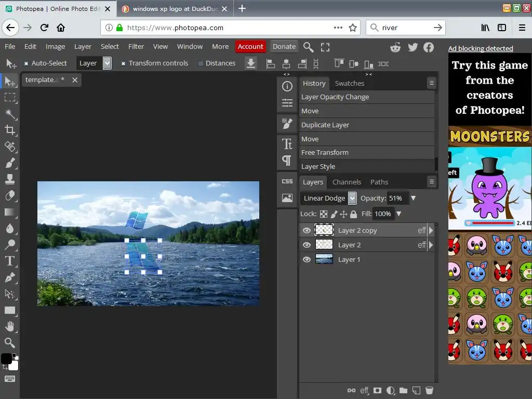Select the Dodge tool
Viewport: 532px width, 399px height.
[x=10, y=245]
